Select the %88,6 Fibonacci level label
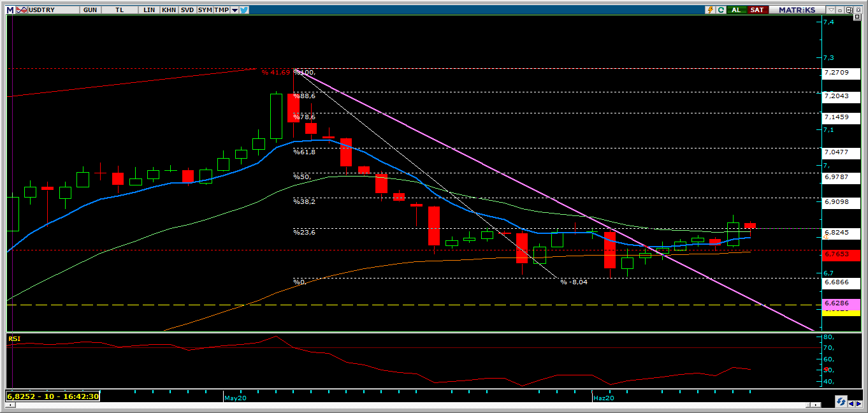The height and width of the screenshot is (413, 868). pyautogui.click(x=304, y=96)
